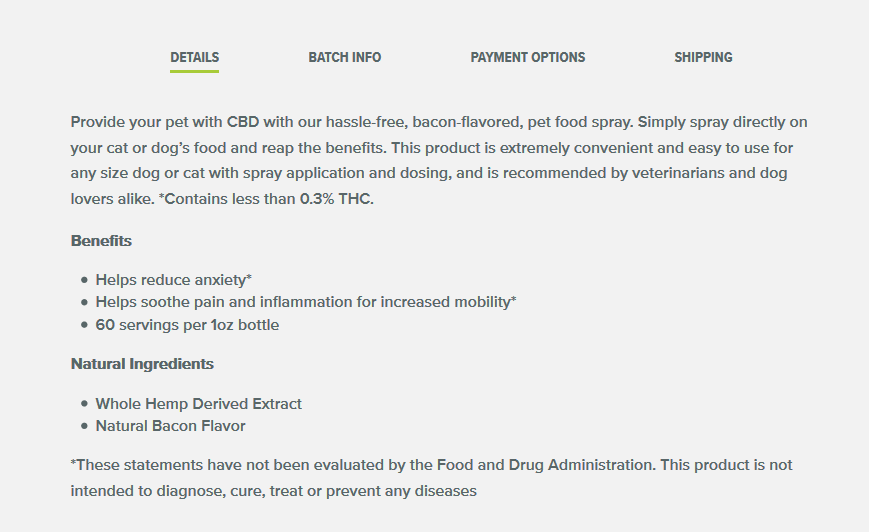Image resolution: width=869 pixels, height=532 pixels.
Task: Open the Payment Options tab
Action: [527, 57]
